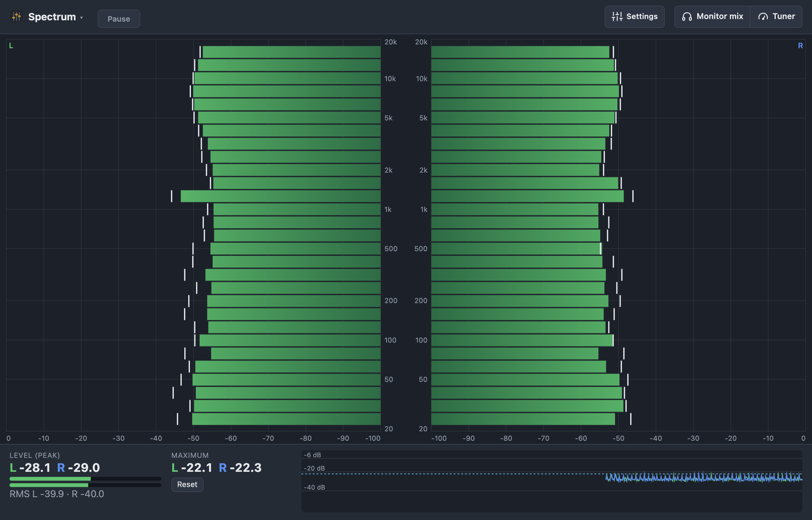Click the left panel 5k frequency label

point(389,118)
